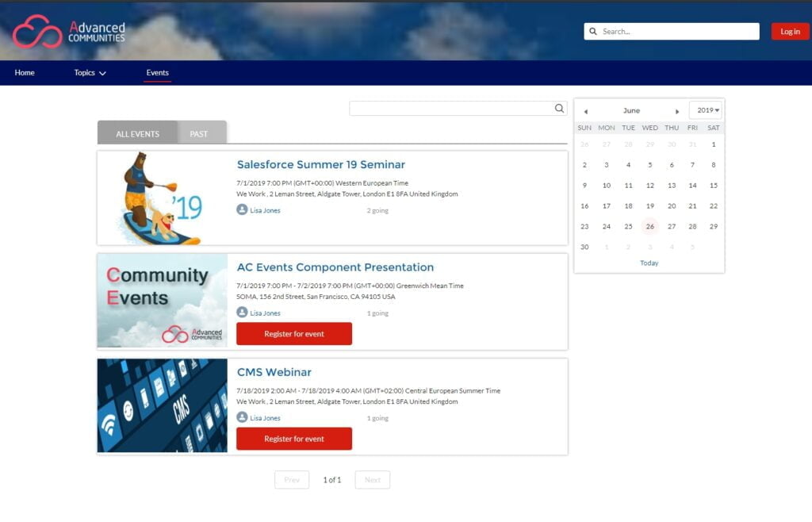The image size is (812, 522).
Task: Select June 23 in the calendar
Action: pyautogui.click(x=584, y=226)
